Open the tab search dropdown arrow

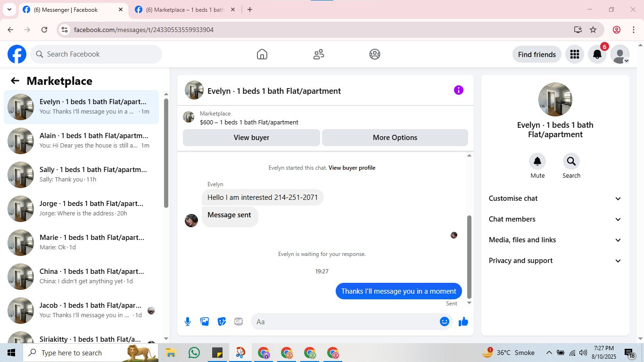9,9
